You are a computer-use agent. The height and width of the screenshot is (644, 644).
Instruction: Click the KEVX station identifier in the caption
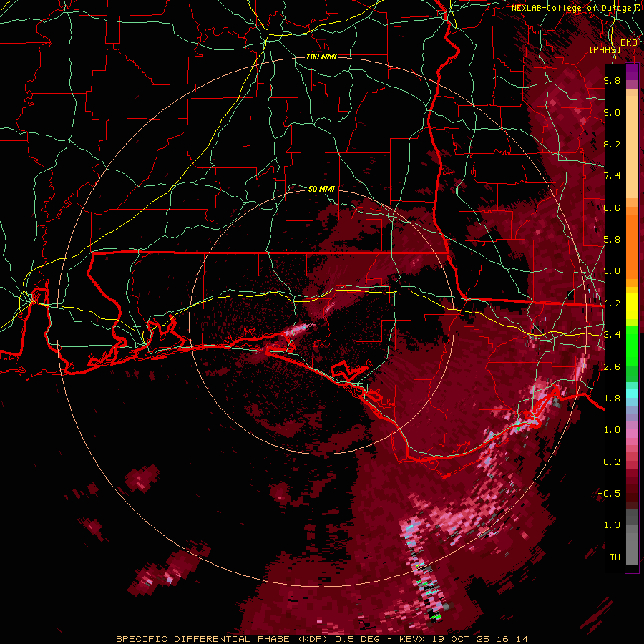pos(412,639)
